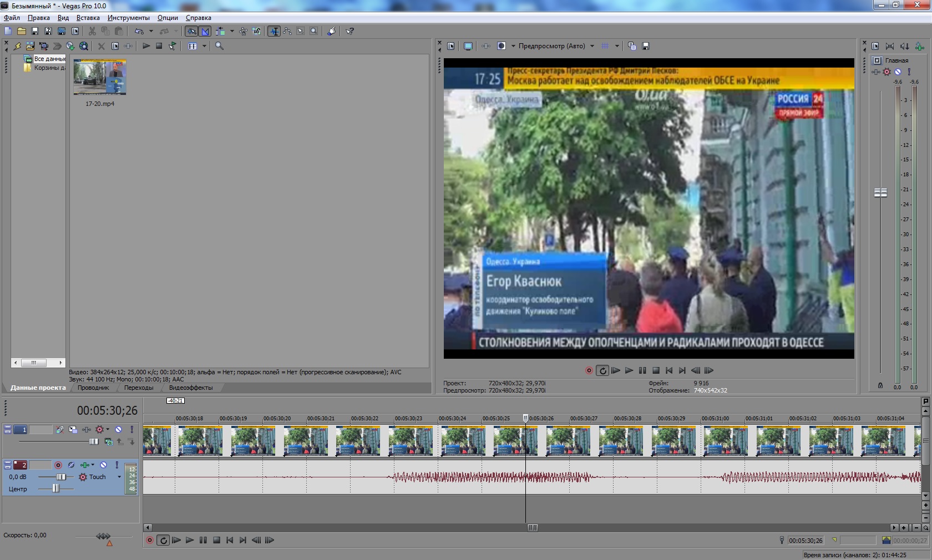Viewport: 932px width, 560px height.
Task: Stop playback under the video preview
Action: 656,370
